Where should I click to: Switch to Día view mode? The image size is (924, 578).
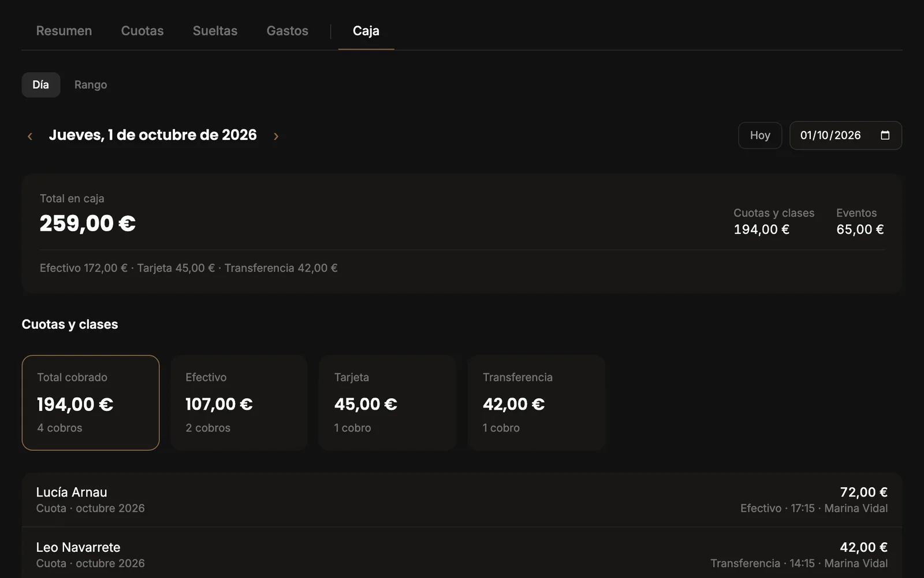(41, 85)
